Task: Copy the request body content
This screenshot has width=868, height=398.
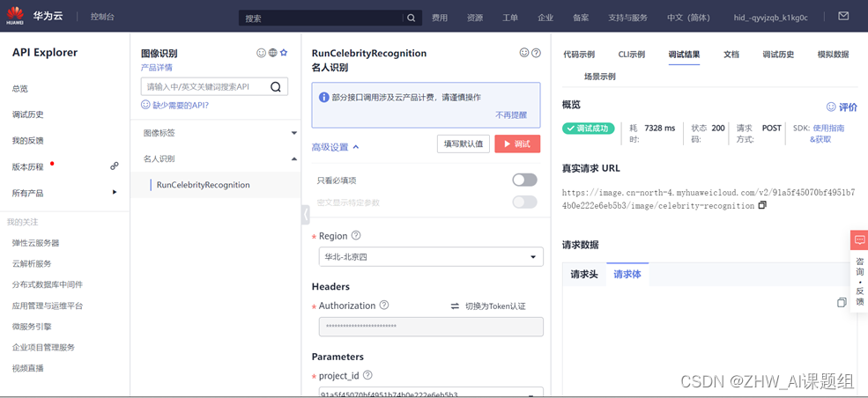Action: [842, 302]
